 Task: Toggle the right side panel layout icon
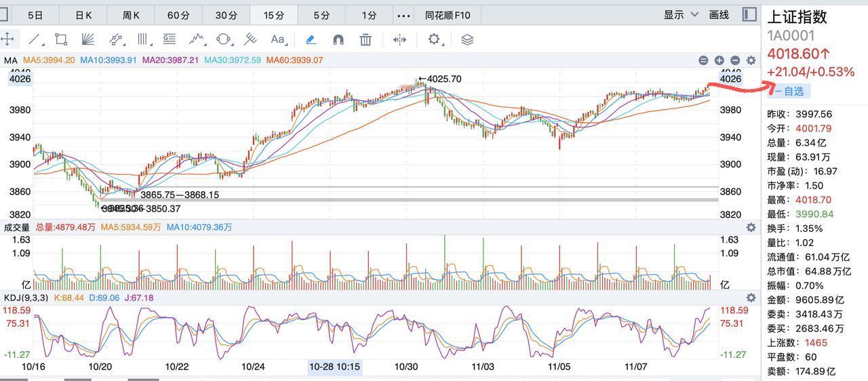pyautogui.click(x=749, y=14)
